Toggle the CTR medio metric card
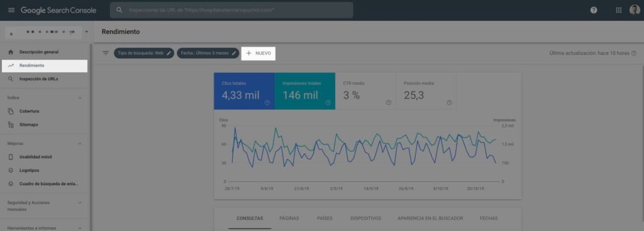 pyautogui.click(x=365, y=92)
